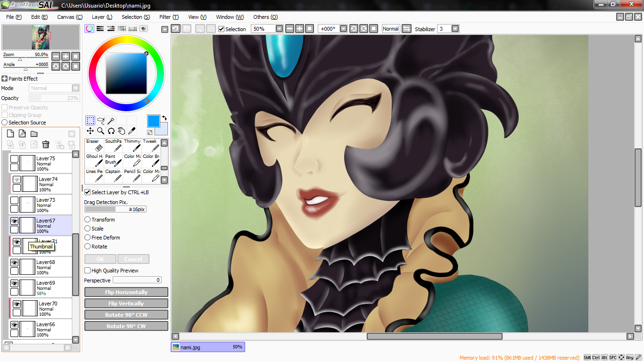The height and width of the screenshot is (362, 644).
Task: Select the Tweek brush preset
Action: point(151,146)
